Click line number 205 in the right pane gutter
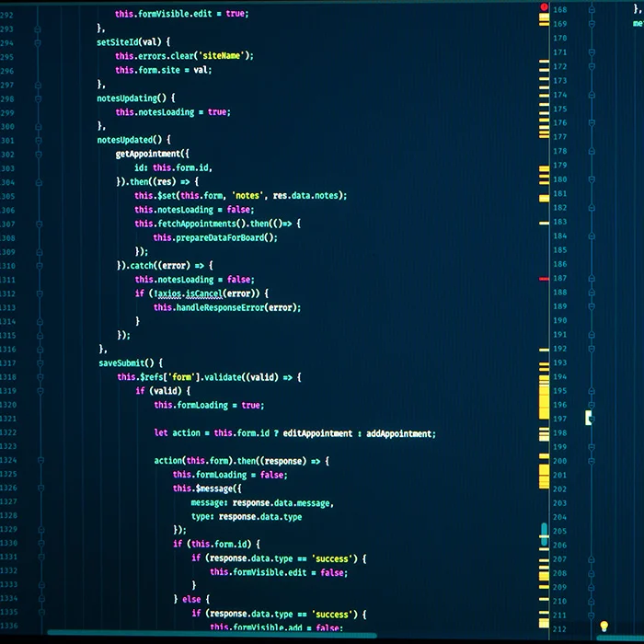The height and width of the screenshot is (644, 644). pos(559,530)
